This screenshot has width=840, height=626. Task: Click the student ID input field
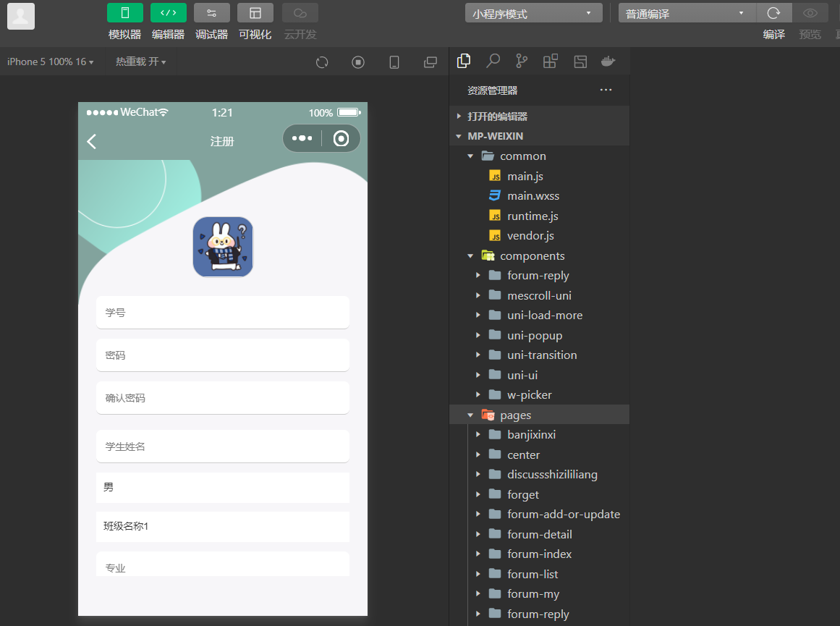click(223, 313)
